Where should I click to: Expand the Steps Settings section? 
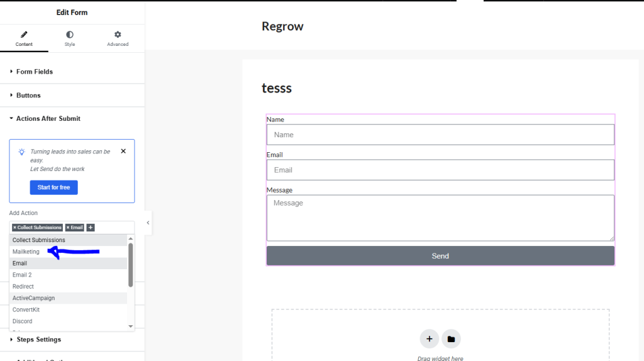38,340
